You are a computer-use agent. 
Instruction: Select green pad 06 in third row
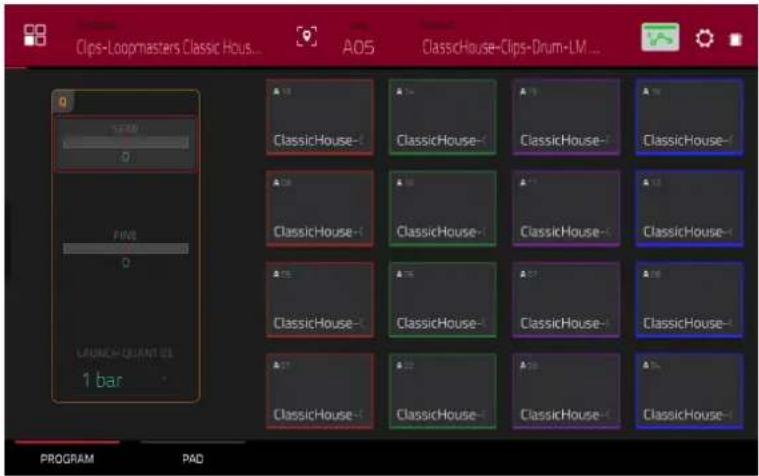(x=442, y=300)
